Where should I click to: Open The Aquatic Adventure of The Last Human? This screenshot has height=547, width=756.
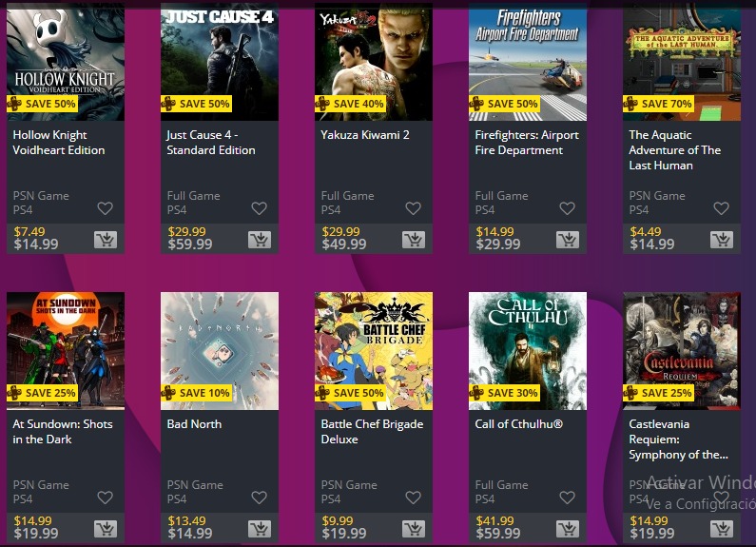point(674,150)
